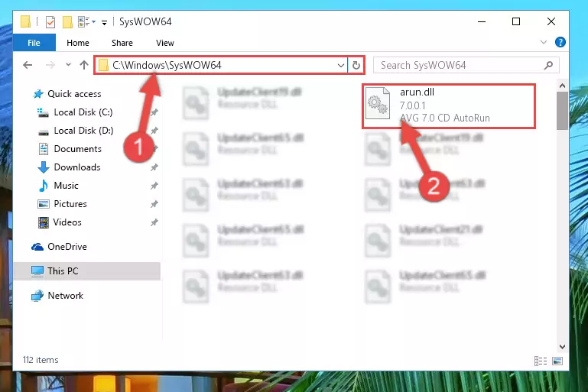Open Local Disk (C:) in sidebar
This screenshot has width=588, height=392.
pyautogui.click(x=83, y=112)
